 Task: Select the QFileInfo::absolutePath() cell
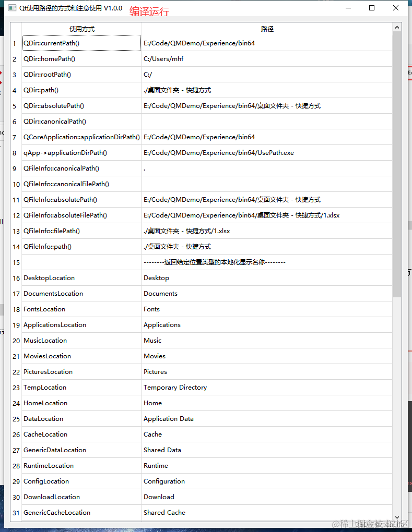pyautogui.click(x=82, y=199)
